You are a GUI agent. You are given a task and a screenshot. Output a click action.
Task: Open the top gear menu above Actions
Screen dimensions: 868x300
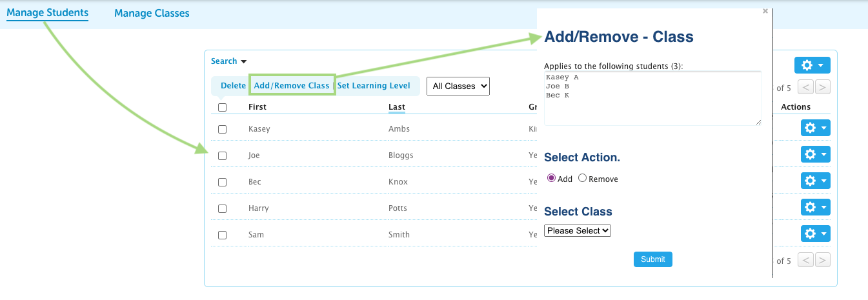click(x=812, y=65)
